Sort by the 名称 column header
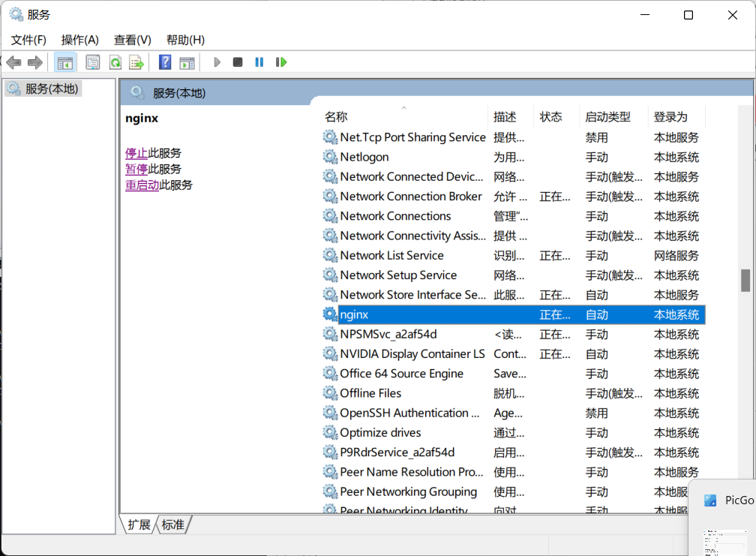This screenshot has height=556, width=756. (x=404, y=117)
